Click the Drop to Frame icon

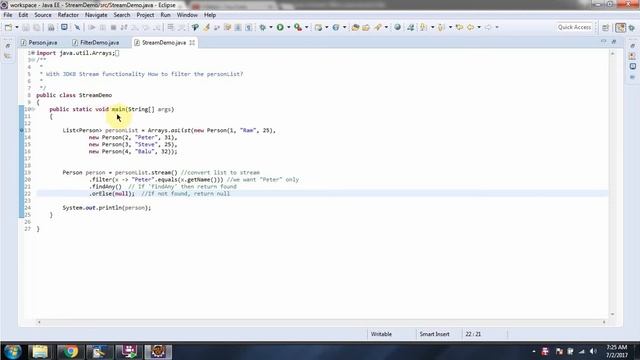(170, 27)
